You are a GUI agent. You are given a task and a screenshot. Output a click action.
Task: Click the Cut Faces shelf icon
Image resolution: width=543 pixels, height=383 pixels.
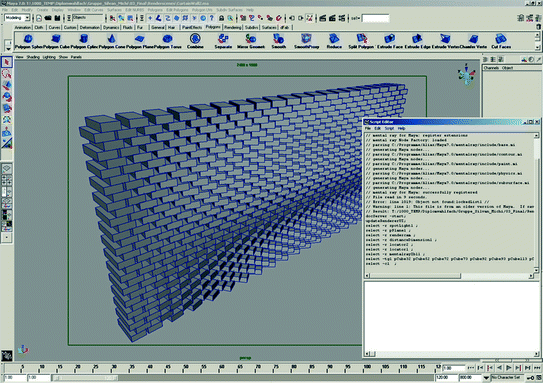[501, 39]
